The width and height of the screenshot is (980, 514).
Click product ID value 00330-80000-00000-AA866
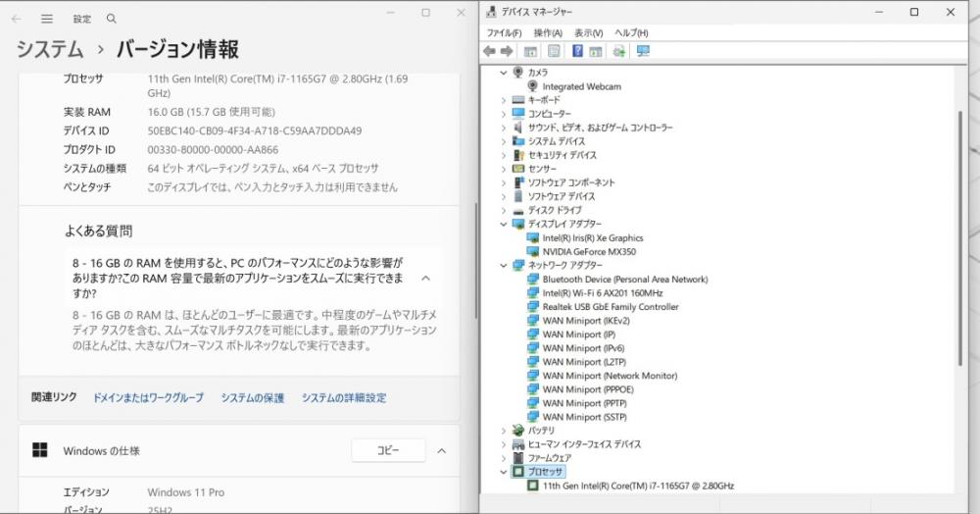(x=213, y=149)
